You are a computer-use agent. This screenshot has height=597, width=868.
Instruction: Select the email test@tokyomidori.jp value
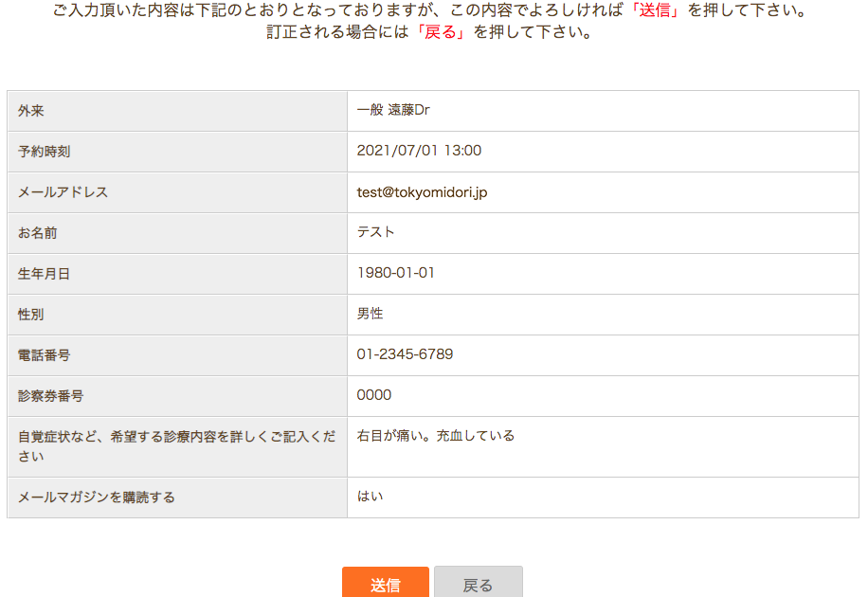422,192
